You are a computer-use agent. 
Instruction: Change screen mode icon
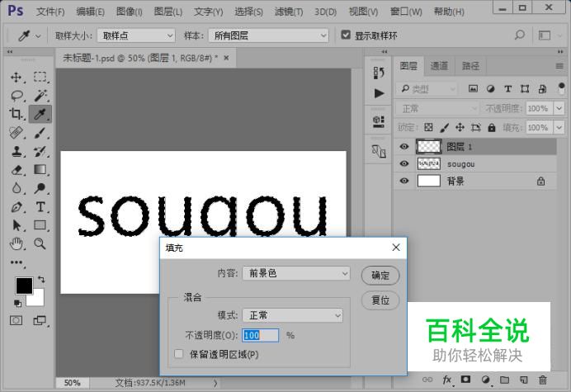click(40, 320)
